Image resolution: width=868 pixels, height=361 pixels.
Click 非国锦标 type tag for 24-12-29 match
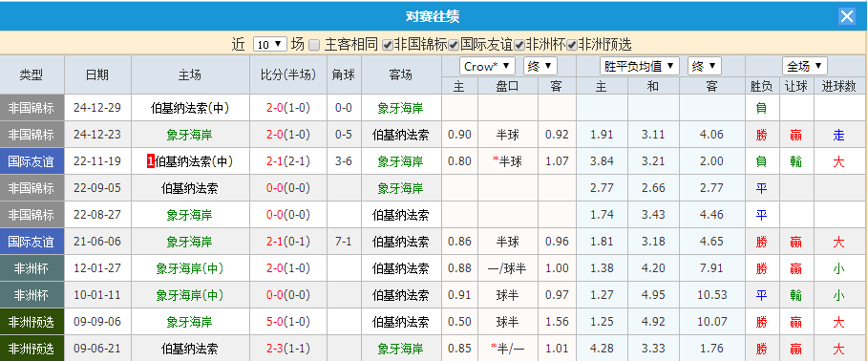tap(32, 108)
